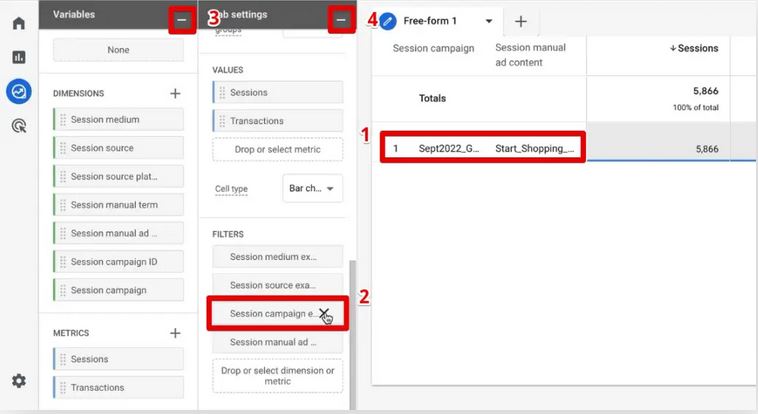Select the Session campaign ID dimension

point(118,262)
